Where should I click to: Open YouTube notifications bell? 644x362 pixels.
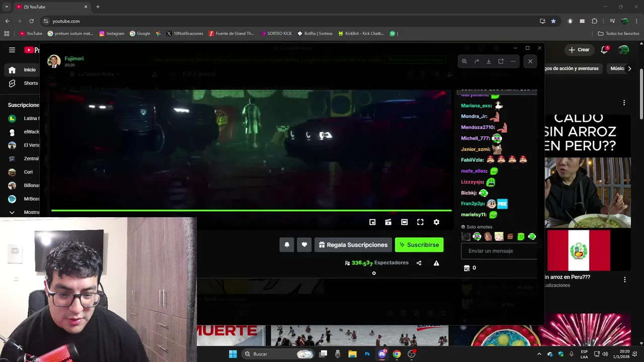tap(604, 50)
